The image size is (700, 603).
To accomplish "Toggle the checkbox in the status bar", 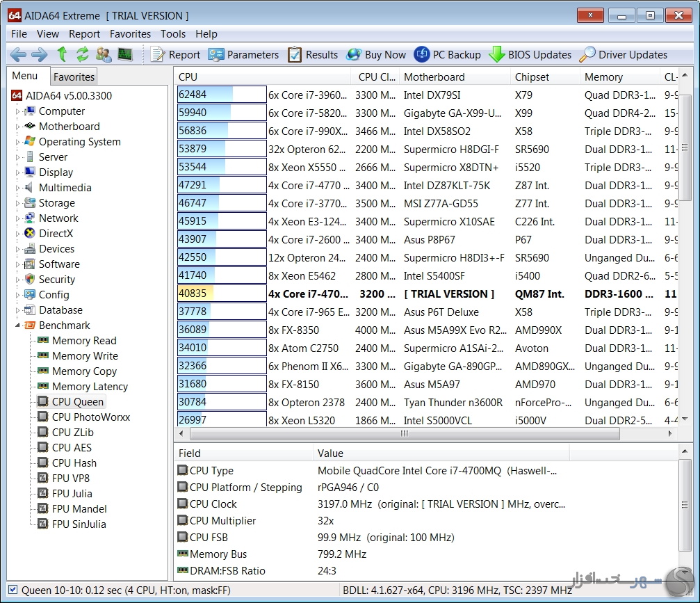I will (13, 590).
